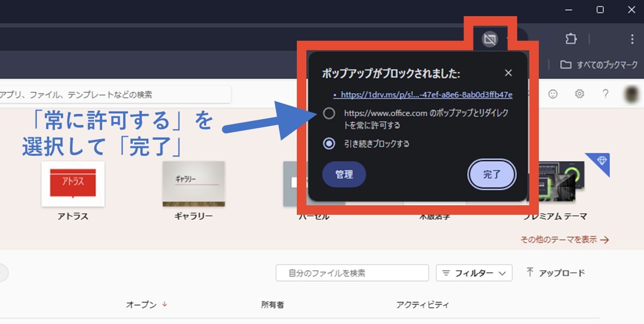Screen dimensions: 644x324
Task: Select the continue blocking radio option
Action: pyautogui.click(x=329, y=144)
